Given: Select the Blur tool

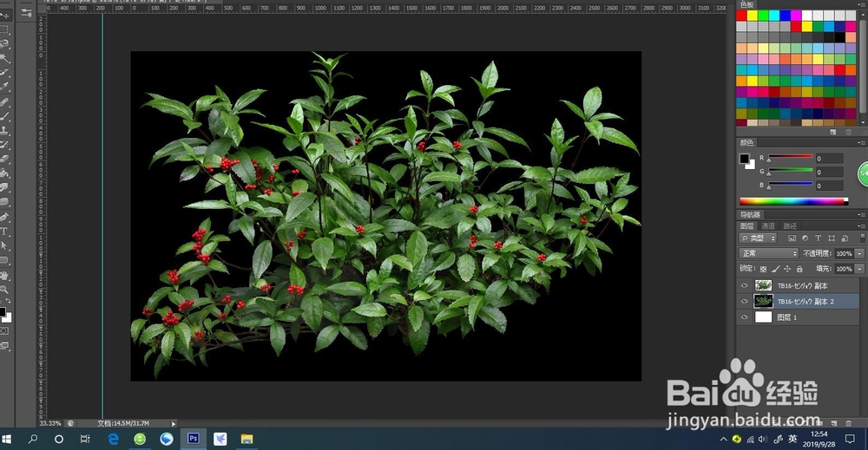Looking at the screenshot, I should pyautogui.click(x=4, y=188).
